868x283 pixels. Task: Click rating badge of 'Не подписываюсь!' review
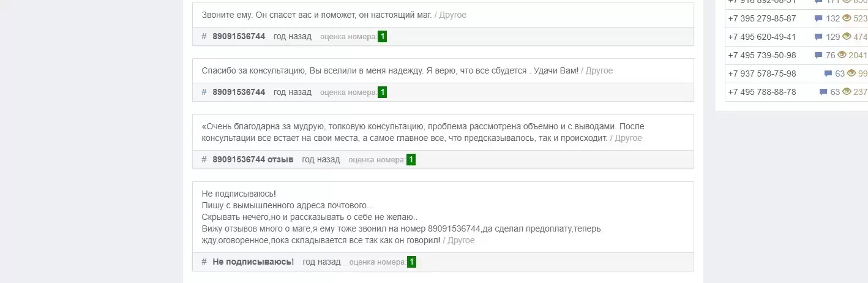point(411,262)
